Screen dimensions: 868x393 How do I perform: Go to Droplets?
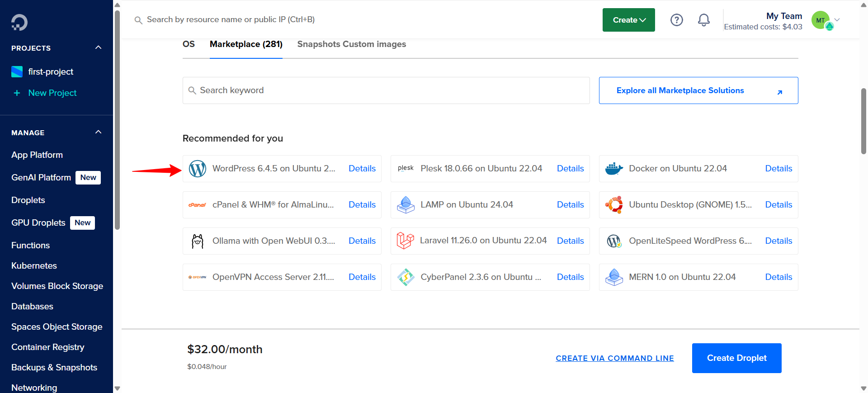pos(28,200)
